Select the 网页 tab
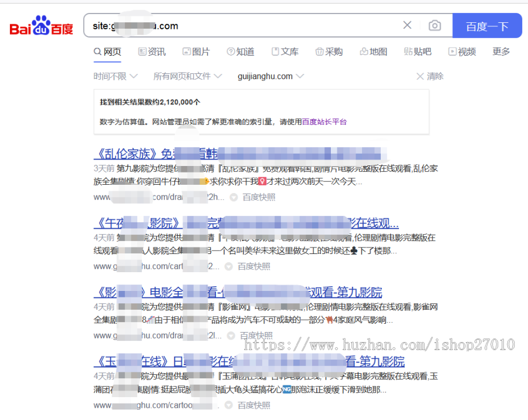 click(107, 52)
